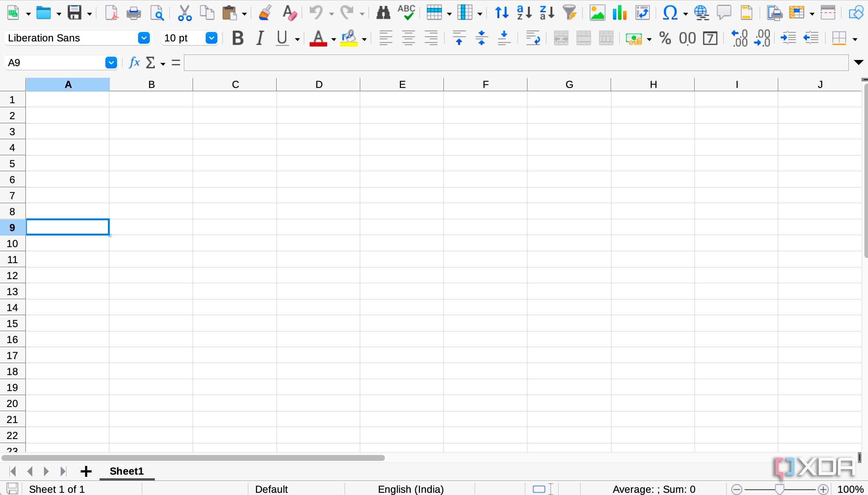Go to the first sheet arrow
Viewport: 868px width, 495px height.
13,471
